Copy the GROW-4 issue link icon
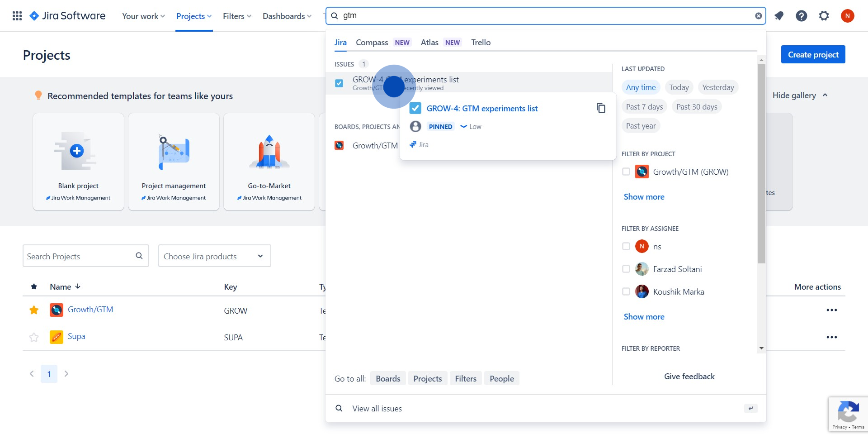Image resolution: width=868 pixels, height=439 pixels. 601,108
